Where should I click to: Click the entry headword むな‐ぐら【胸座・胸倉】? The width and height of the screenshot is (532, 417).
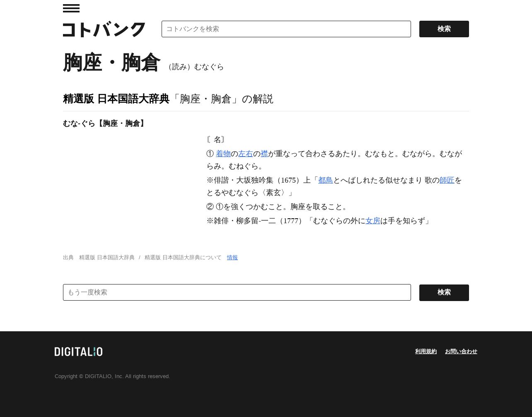tap(105, 123)
